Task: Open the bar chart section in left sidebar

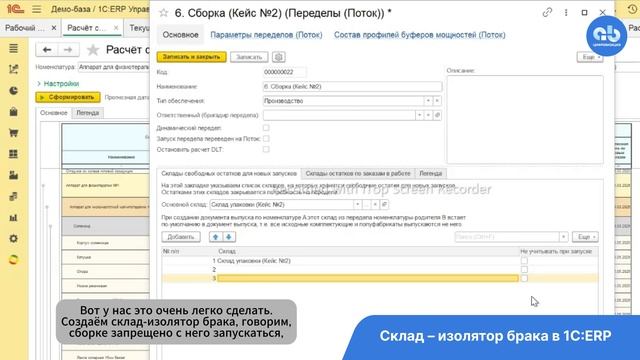Action: pyautogui.click(x=13, y=218)
